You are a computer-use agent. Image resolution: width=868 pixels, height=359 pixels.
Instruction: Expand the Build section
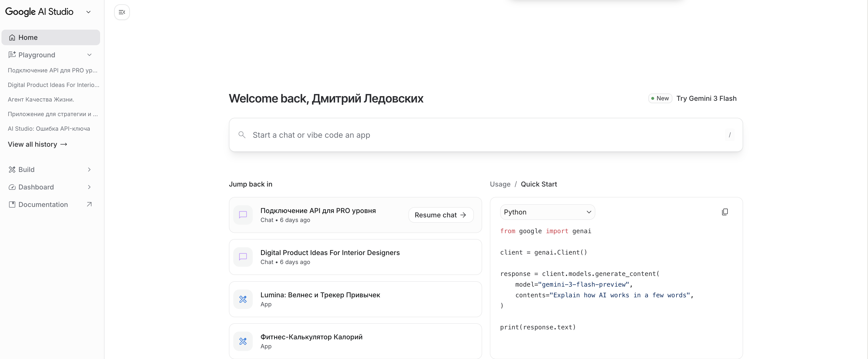coord(89,169)
